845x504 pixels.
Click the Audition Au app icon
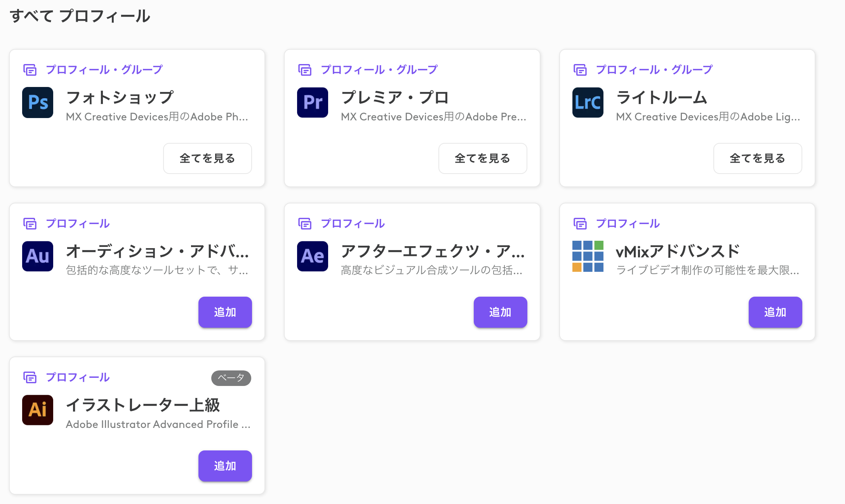coord(38,256)
